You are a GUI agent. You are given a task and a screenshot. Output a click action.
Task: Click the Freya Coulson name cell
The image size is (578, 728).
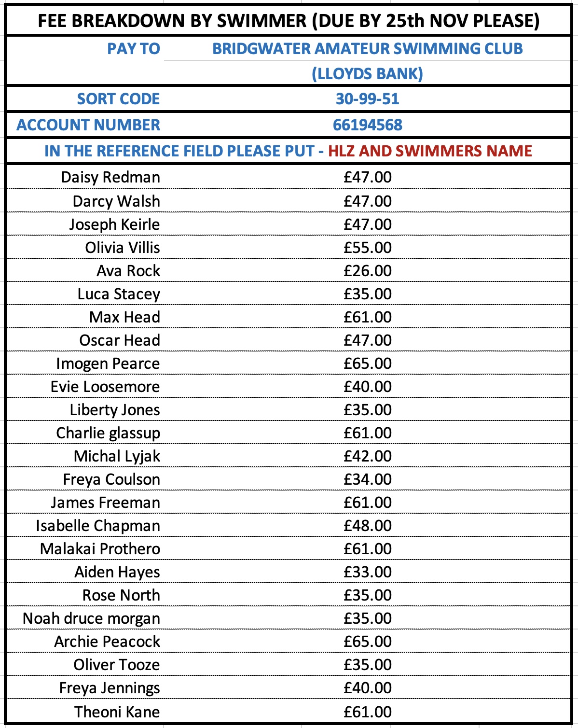tap(111, 479)
